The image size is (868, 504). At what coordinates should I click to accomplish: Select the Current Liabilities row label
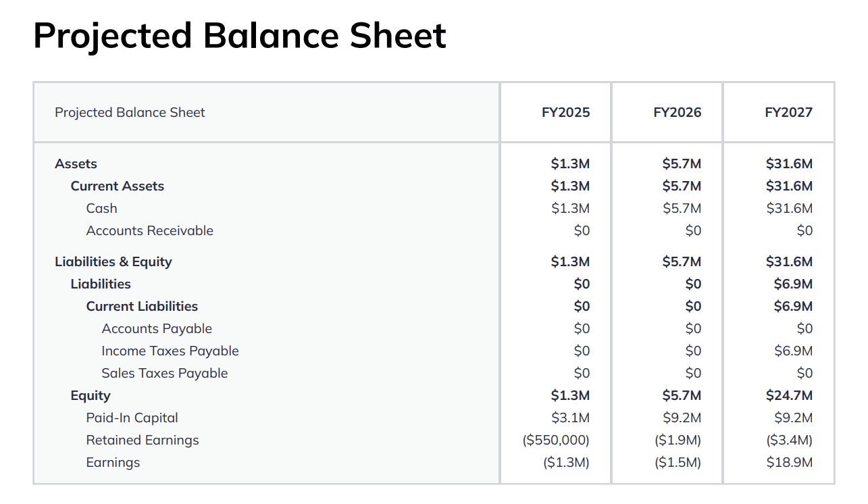[142, 306]
